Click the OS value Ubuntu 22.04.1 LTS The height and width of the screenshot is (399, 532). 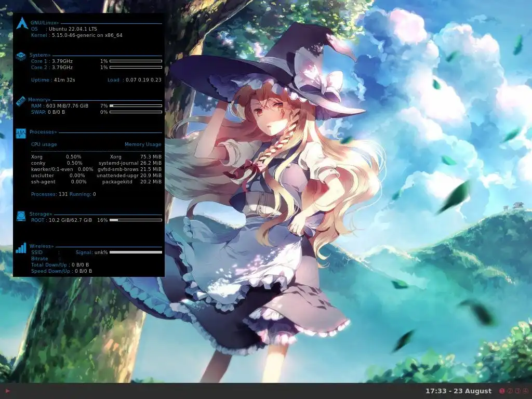[x=73, y=29]
